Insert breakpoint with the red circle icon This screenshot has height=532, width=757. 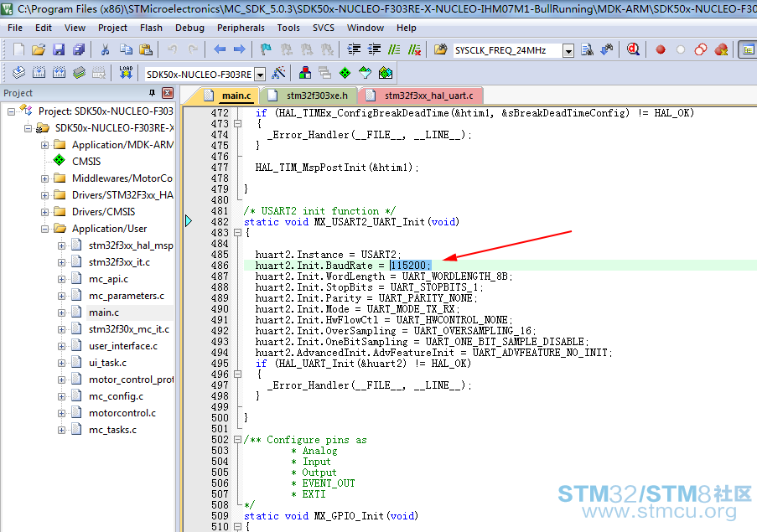click(661, 49)
